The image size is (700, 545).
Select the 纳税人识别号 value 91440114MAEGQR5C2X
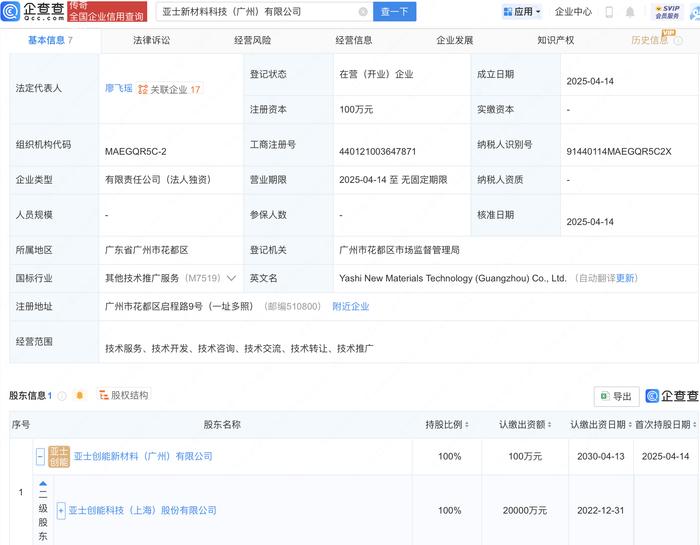pyautogui.click(x=619, y=152)
